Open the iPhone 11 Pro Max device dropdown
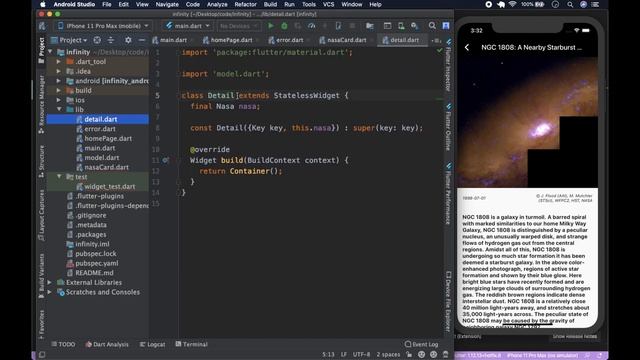This screenshot has height=360, width=640. (x=102, y=26)
